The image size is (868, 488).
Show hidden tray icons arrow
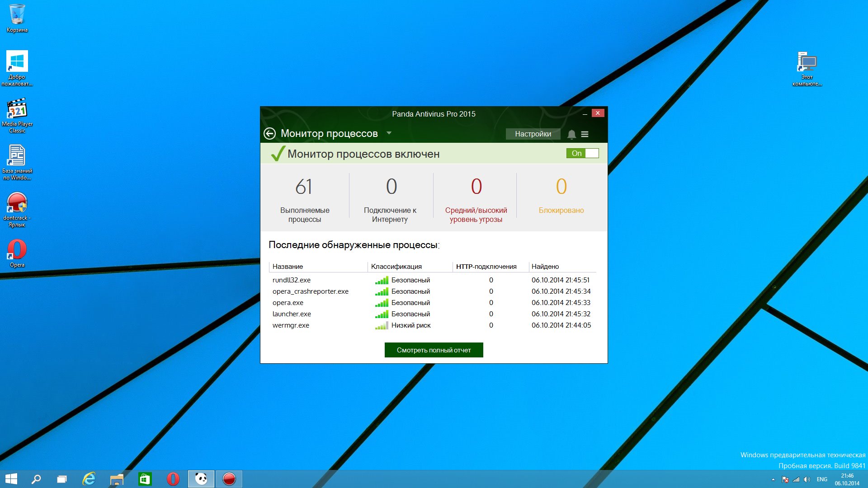(x=773, y=479)
